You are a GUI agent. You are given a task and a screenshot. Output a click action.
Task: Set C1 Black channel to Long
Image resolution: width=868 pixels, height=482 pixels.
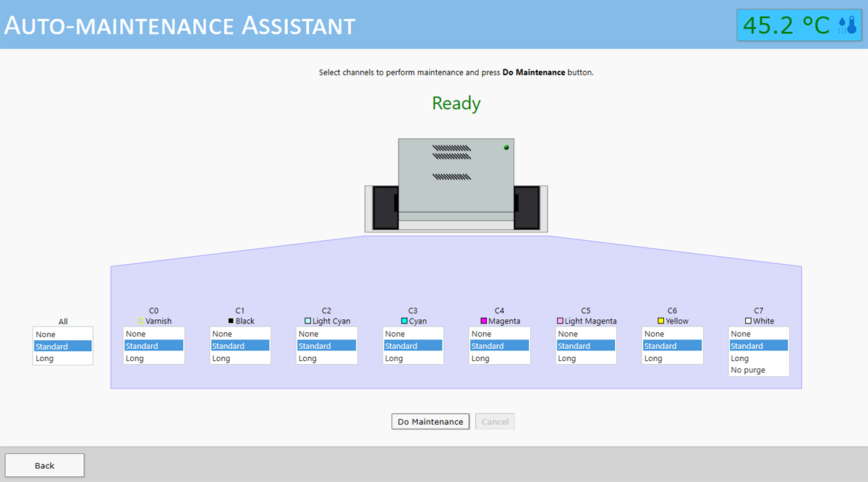tap(240, 358)
